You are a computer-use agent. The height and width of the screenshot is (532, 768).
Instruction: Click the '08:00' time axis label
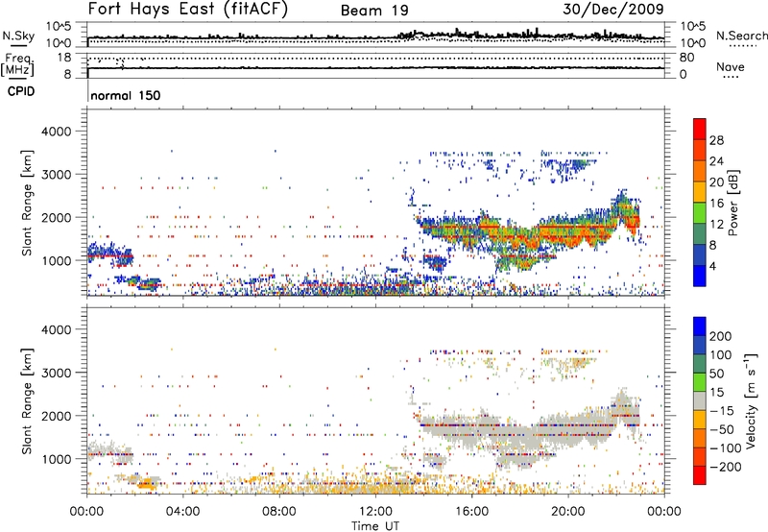click(279, 512)
